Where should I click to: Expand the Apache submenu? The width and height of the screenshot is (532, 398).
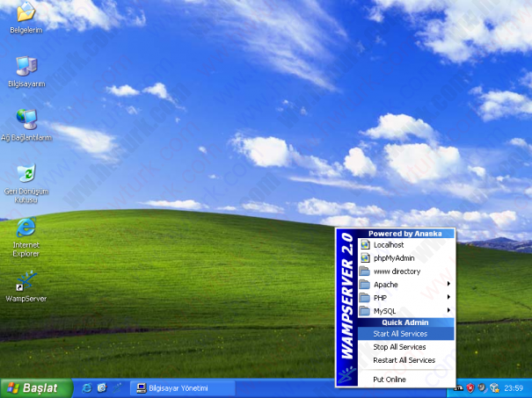point(406,285)
